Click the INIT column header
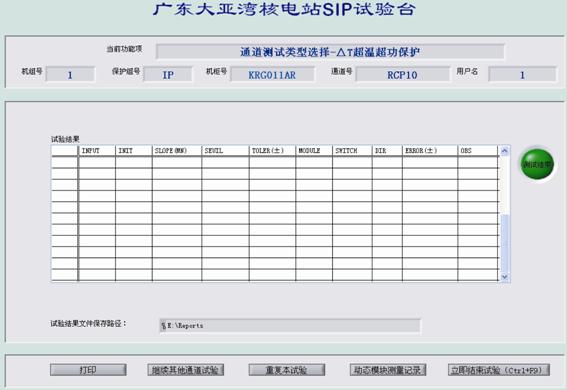Screen dimensions: 567x390 [134, 151]
